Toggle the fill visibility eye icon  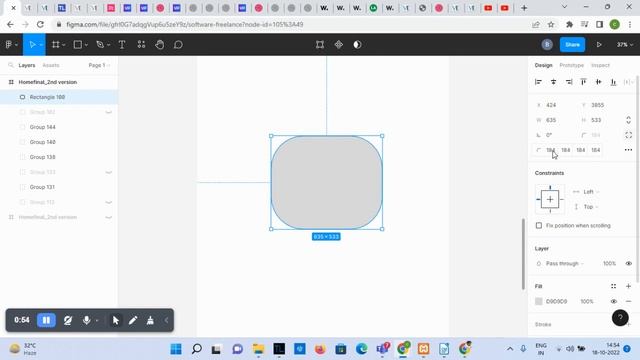point(613,301)
